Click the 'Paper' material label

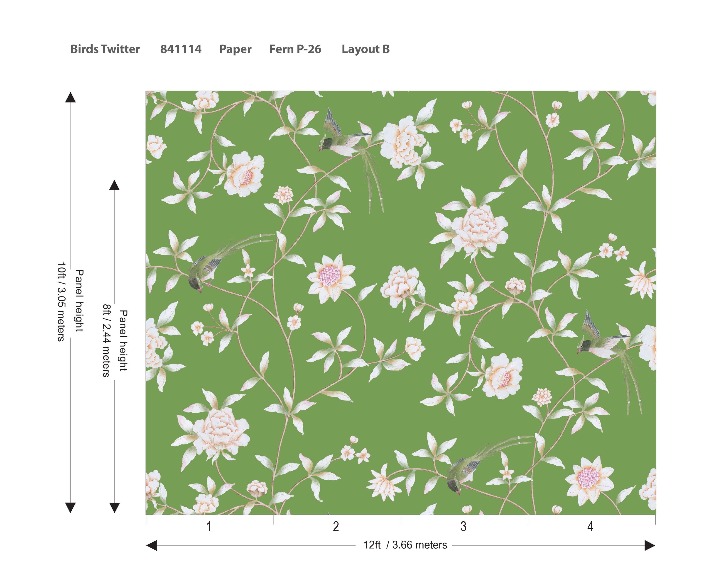point(235,49)
